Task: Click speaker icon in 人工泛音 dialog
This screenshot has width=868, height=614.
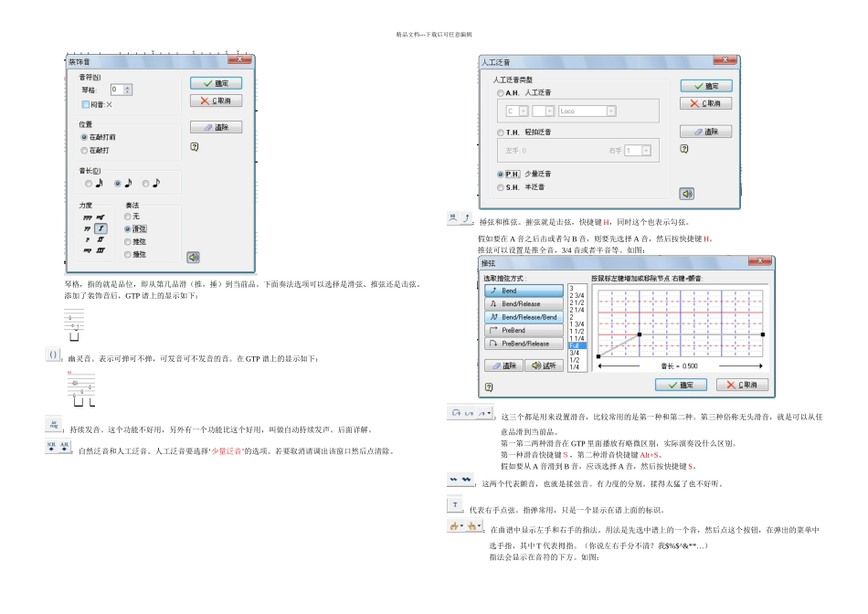Action: tap(687, 194)
